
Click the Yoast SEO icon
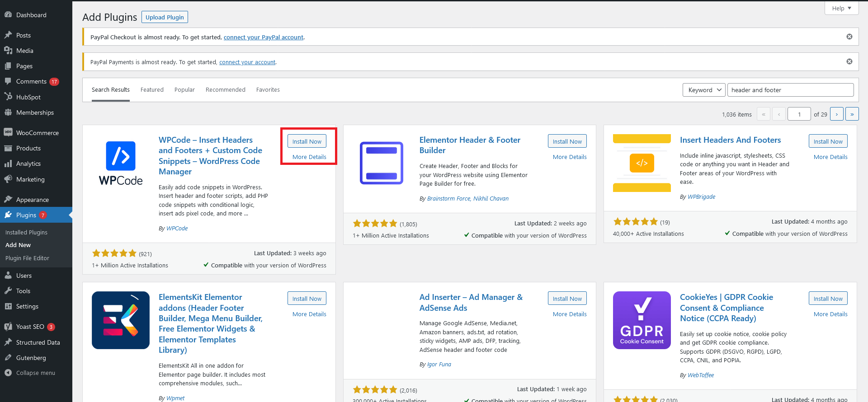pyautogui.click(x=8, y=327)
